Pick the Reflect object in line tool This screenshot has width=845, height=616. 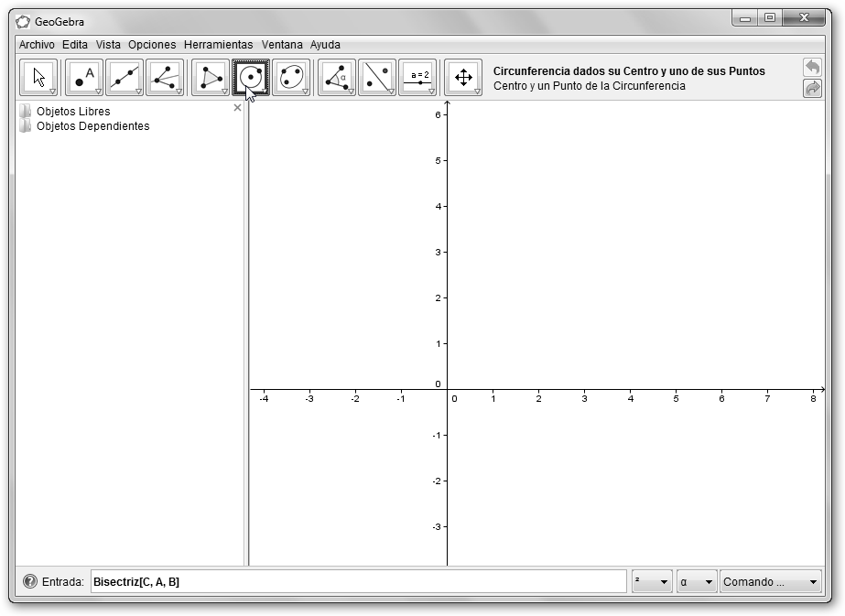377,78
